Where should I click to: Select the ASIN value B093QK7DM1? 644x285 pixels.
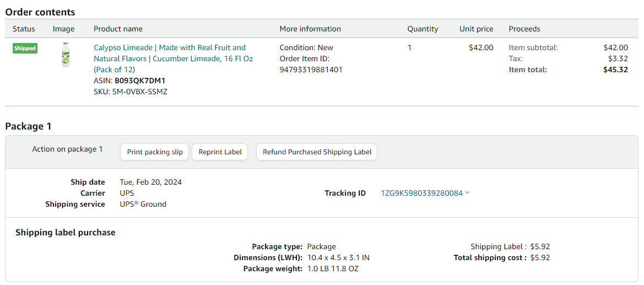[x=139, y=80]
